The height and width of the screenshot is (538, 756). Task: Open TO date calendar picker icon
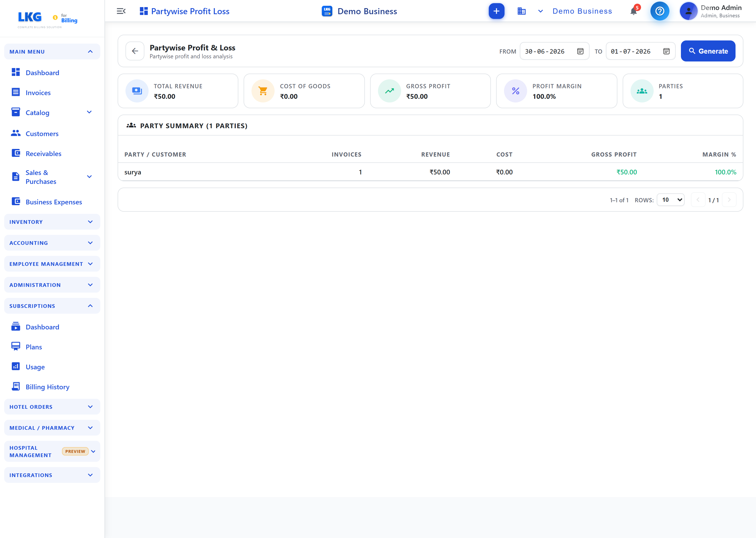click(666, 51)
